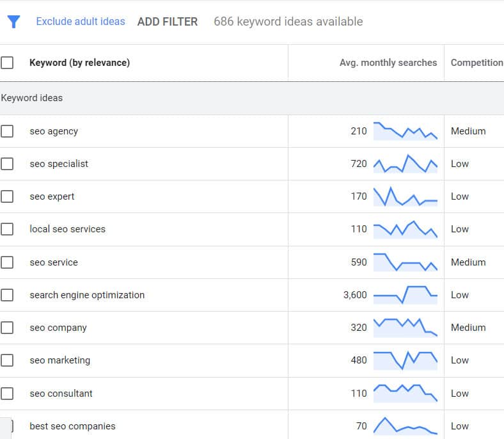Click the 686 keyword ideas available text
Viewport: 504px width, 439px height.
288,22
